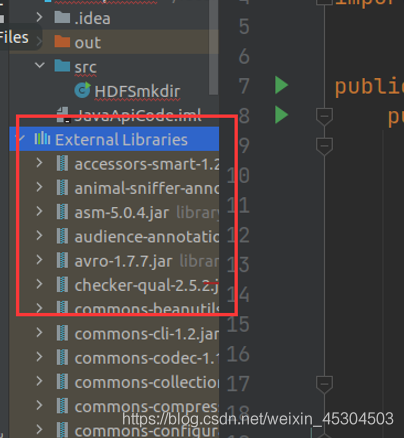
Task: Select accessors-smart-1.2 entry
Action: point(147,164)
